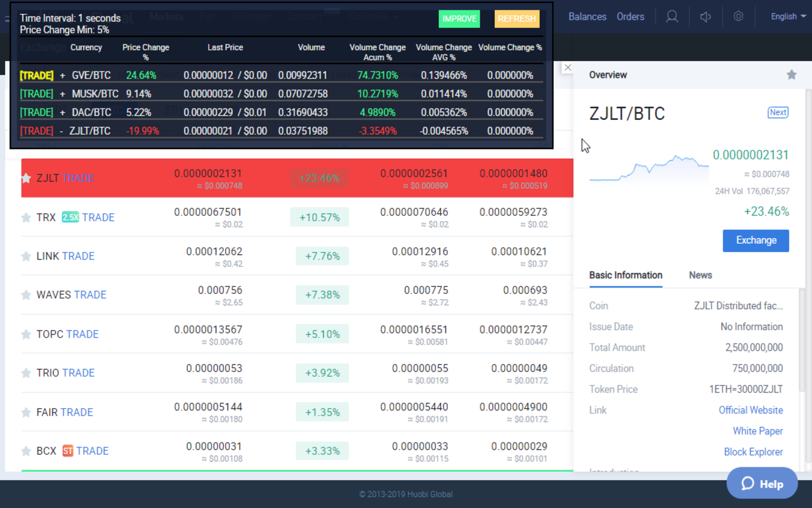
Task: Expand the English language dropdown
Action: (x=788, y=17)
